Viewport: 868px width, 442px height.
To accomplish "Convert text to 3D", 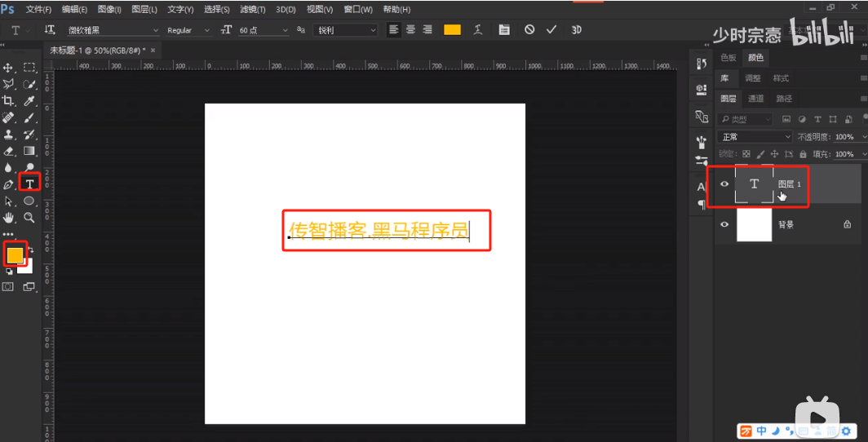I will 576,30.
